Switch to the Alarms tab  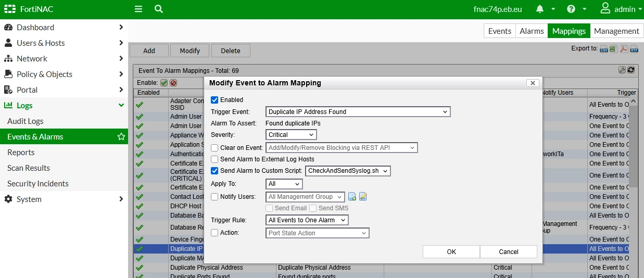[532, 31]
